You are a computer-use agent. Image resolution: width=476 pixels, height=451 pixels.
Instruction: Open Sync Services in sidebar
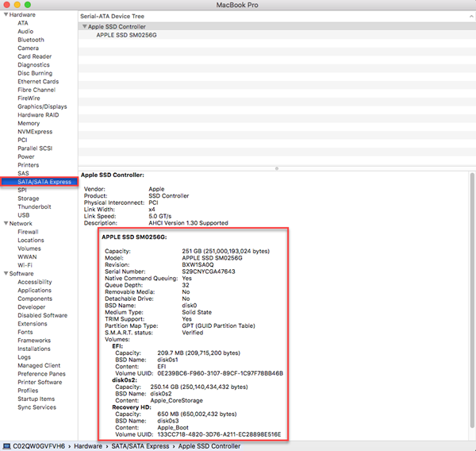(36, 407)
